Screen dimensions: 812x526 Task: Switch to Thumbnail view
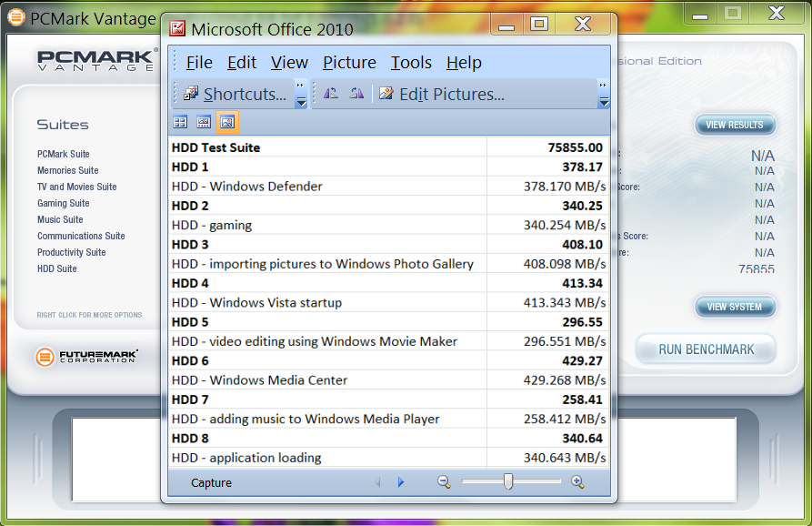[180, 122]
